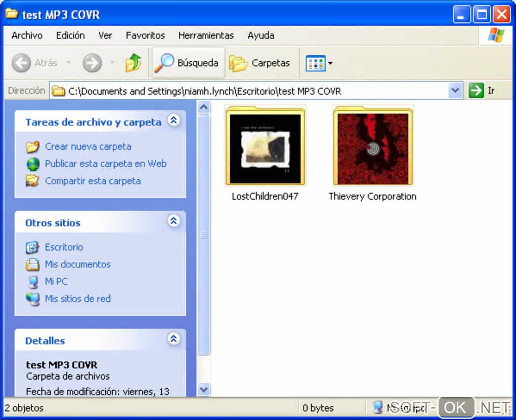This screenshot has height=420, width=516.
Task: Go up one folder level icon
Action: tap(133, 63)
